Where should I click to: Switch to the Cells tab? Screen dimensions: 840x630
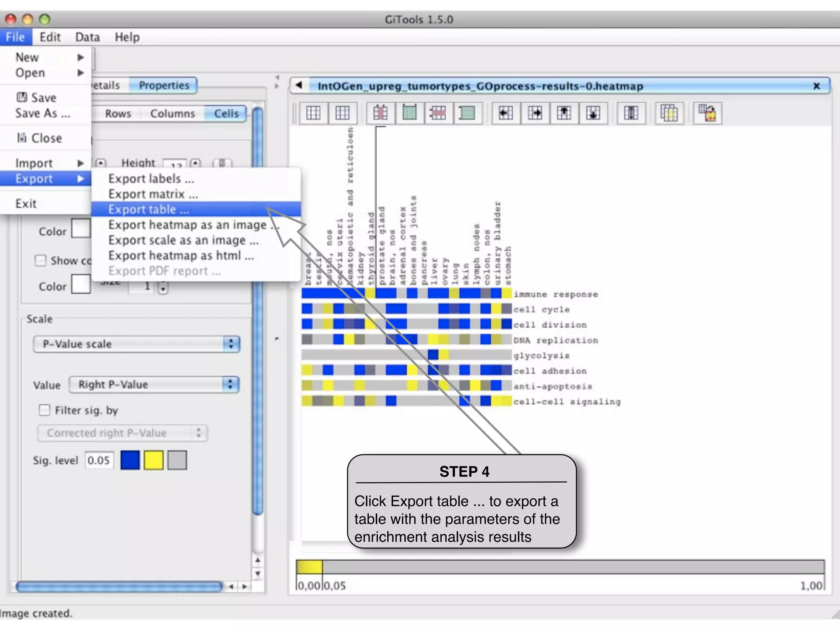pos(226,114)
